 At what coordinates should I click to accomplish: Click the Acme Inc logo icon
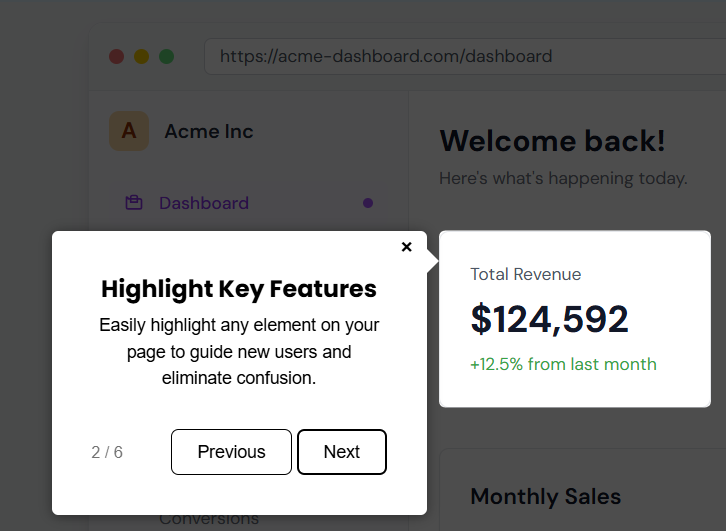pos(129,131)
